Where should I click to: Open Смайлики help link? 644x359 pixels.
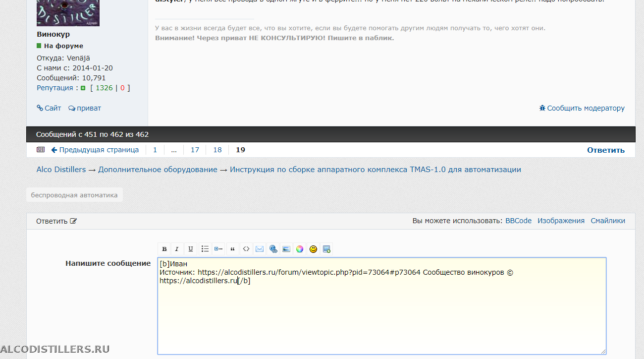point(608,221)
